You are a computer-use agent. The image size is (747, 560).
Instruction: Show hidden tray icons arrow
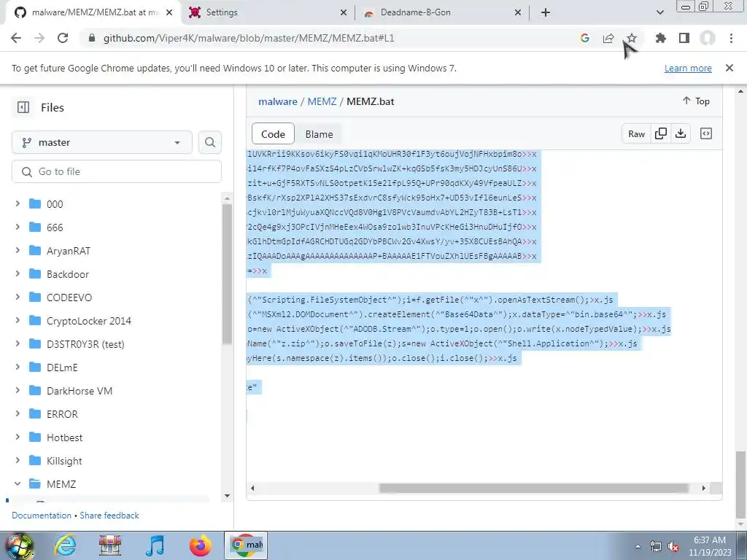638,547
